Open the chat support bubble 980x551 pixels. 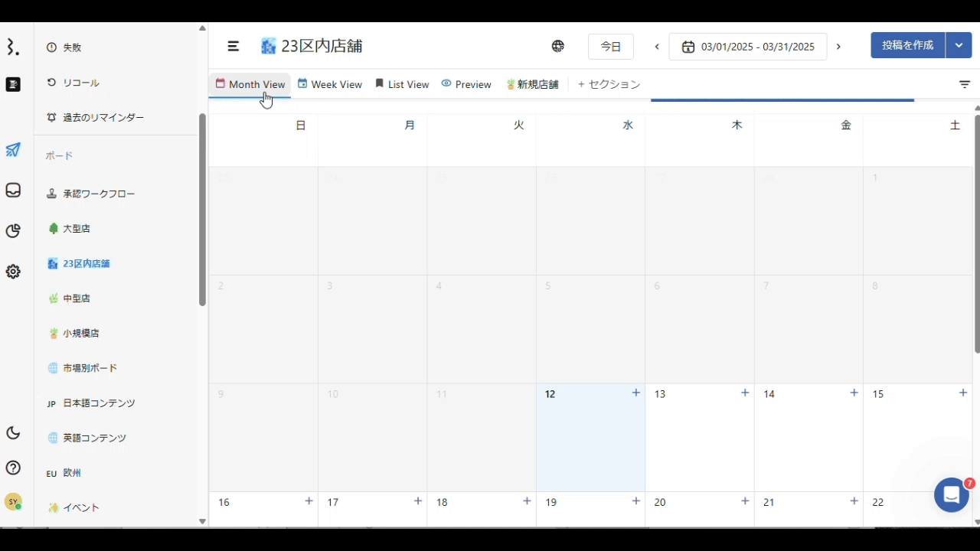[952, 495]
